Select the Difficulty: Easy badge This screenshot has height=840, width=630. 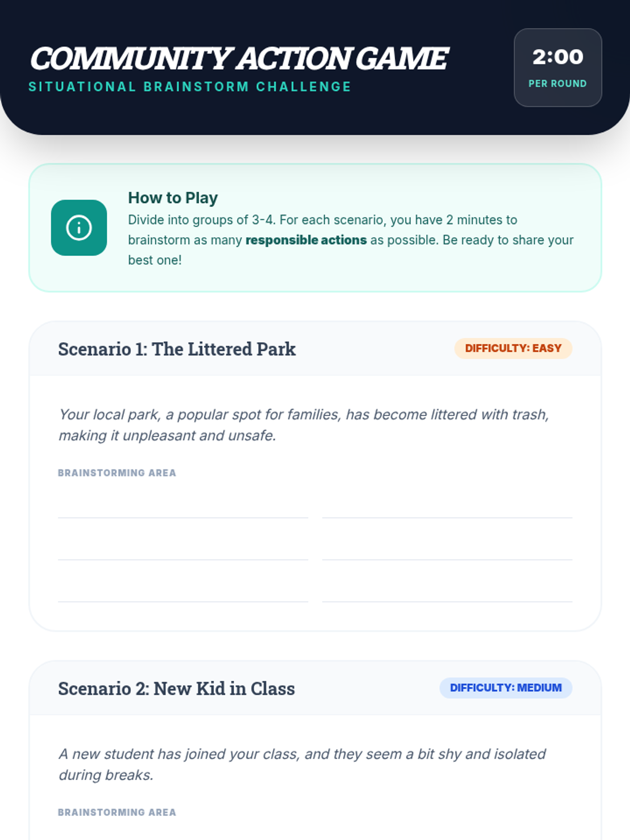pos(513,349)
